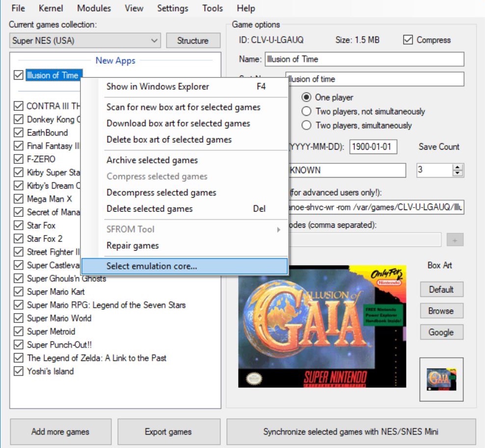Open the Kernel menu
485x448 pixels.
tap(51, 8)
